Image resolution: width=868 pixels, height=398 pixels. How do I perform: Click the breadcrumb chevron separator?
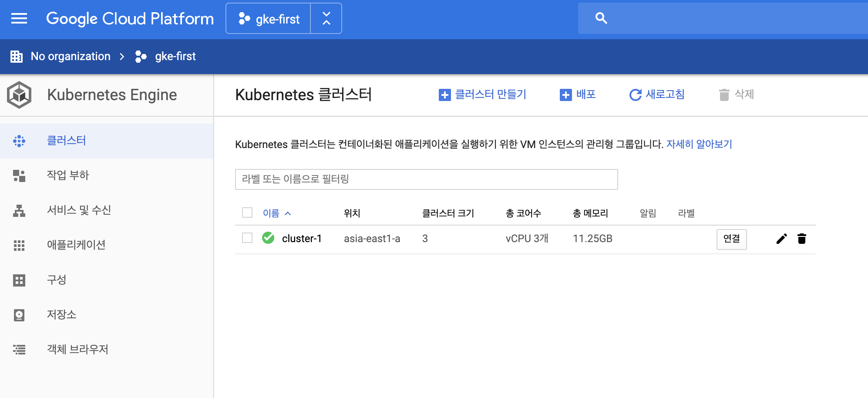point(122,57)
